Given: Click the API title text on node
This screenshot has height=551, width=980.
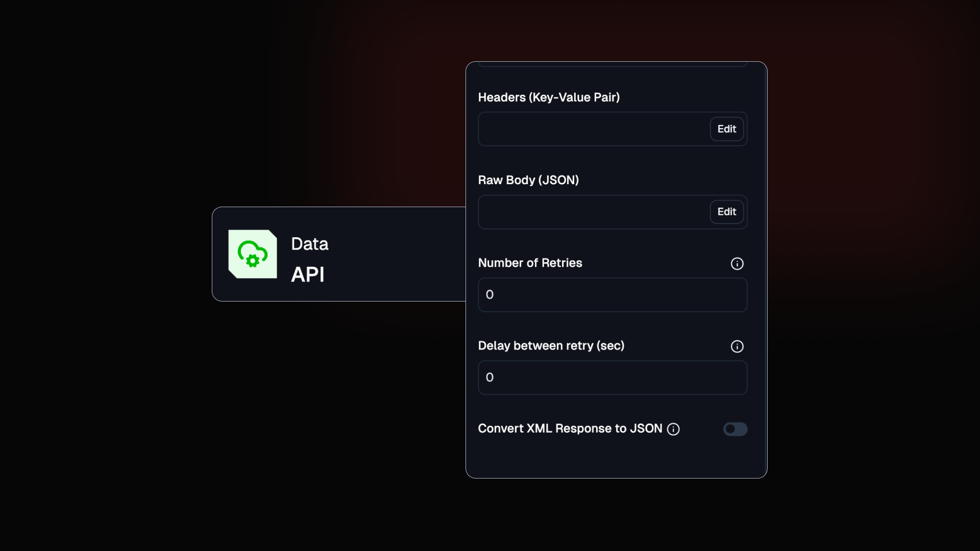Looking at the screenshot, I should pyautogui.click(x=308, y=274).
